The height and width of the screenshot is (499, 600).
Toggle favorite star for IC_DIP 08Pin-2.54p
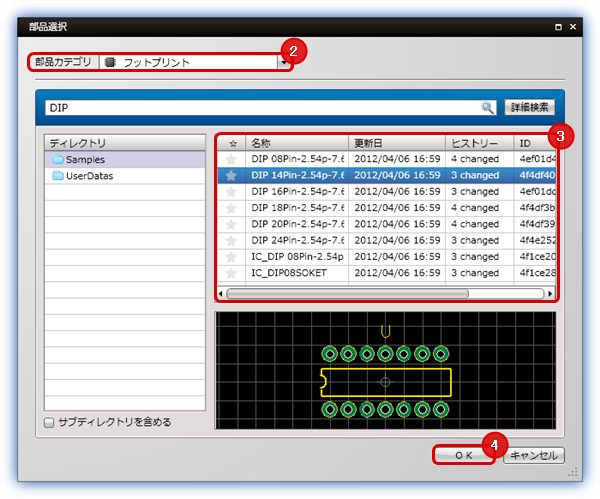pos(231,257)
